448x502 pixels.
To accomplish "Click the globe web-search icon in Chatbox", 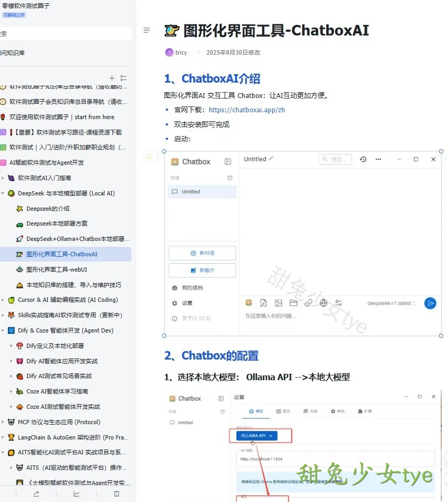I will click(324, 303).
